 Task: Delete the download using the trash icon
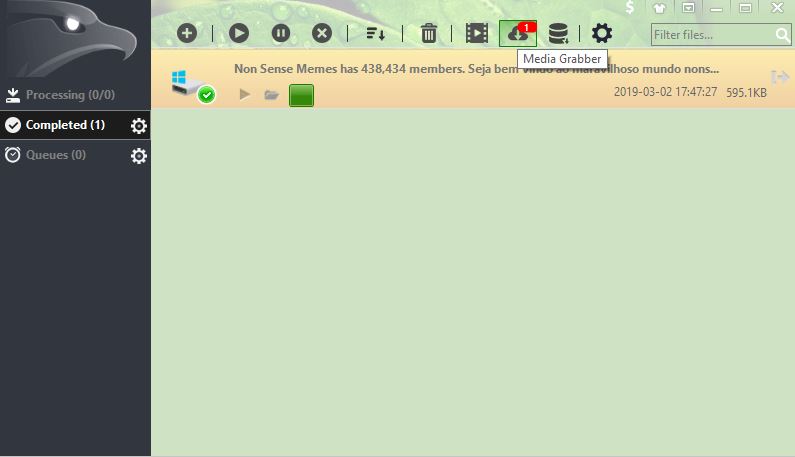[428, 33]
